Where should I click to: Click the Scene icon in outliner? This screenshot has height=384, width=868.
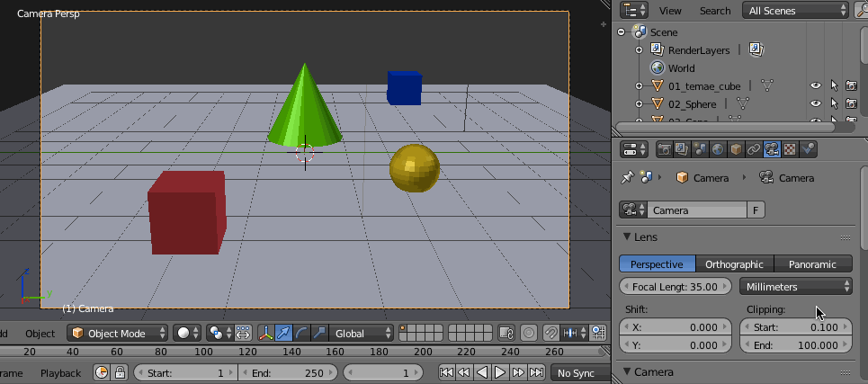pyautogui.click(x=640, y=32)
